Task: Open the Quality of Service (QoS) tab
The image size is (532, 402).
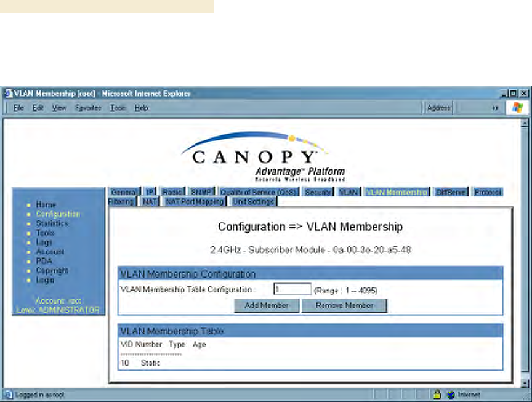Action: tap(259, 192)
